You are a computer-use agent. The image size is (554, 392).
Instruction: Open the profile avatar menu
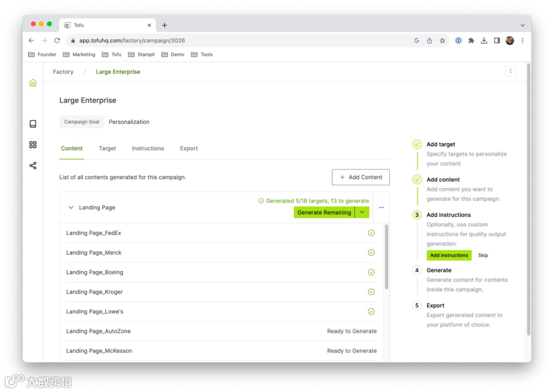pyautogui.click(x=509, y=40)
